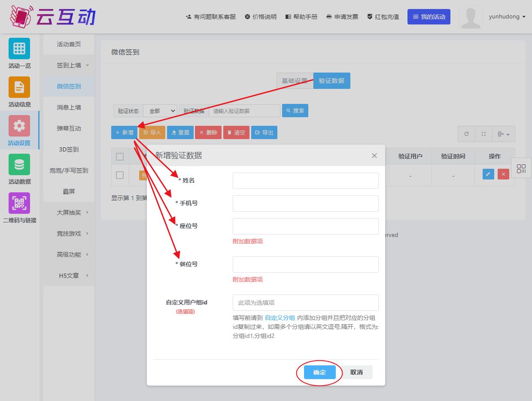Click red delete icon in row
This screenshot has height=401, width=532.
click(x=503, y=174)
